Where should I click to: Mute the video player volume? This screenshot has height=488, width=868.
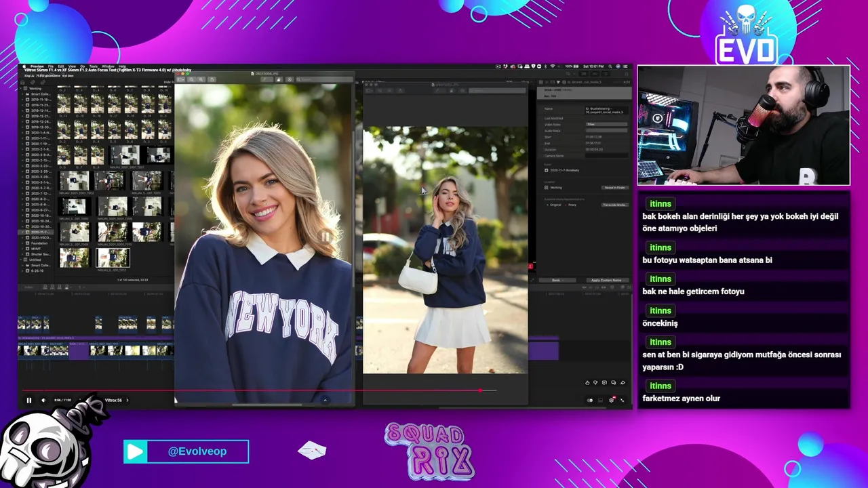(43, 400)
